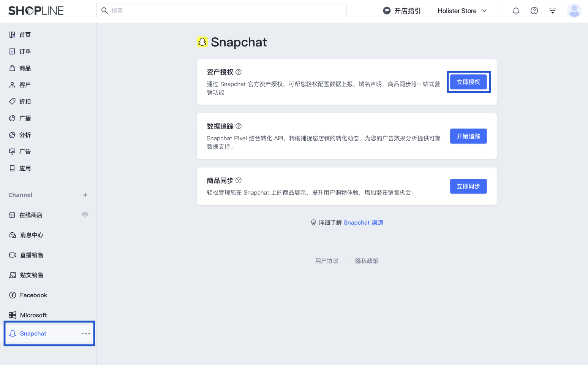The width and height of the screenshot is (588, 365).
Task: Click the Microsoft logo icon in sidebar
Action: 13,315
